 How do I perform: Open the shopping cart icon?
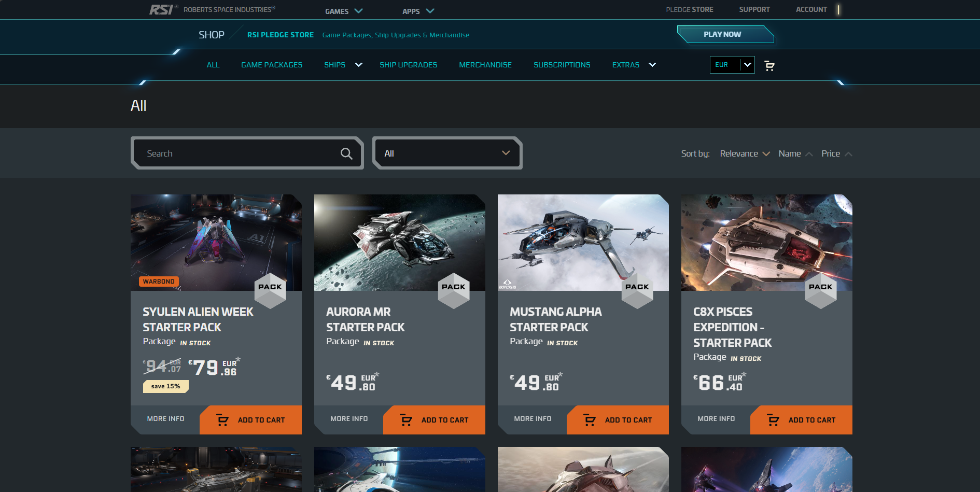(x=769, y=65)
